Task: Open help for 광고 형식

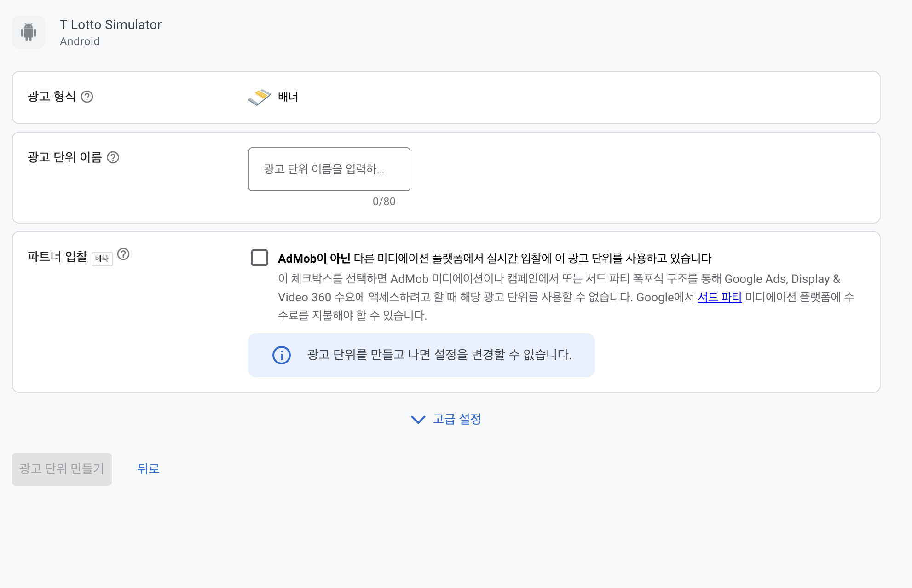Action: (x=87, y=97)
